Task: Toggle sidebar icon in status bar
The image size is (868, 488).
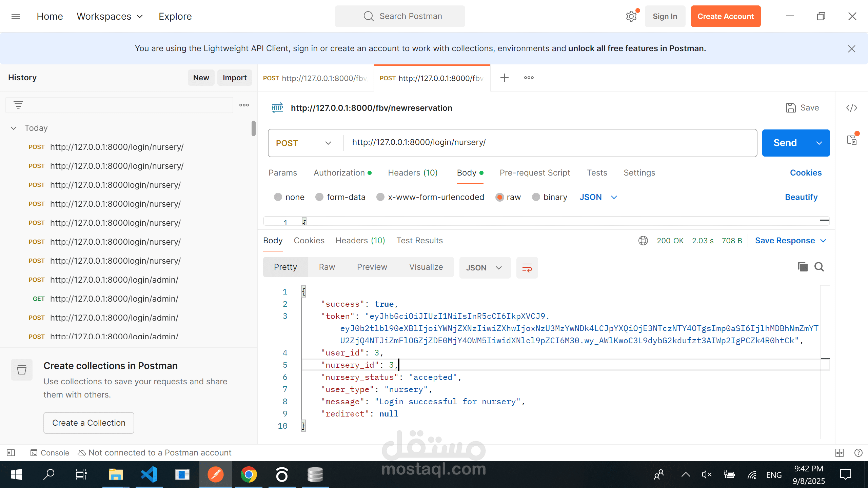Action: pyautogui.click(x=11, y=453)
